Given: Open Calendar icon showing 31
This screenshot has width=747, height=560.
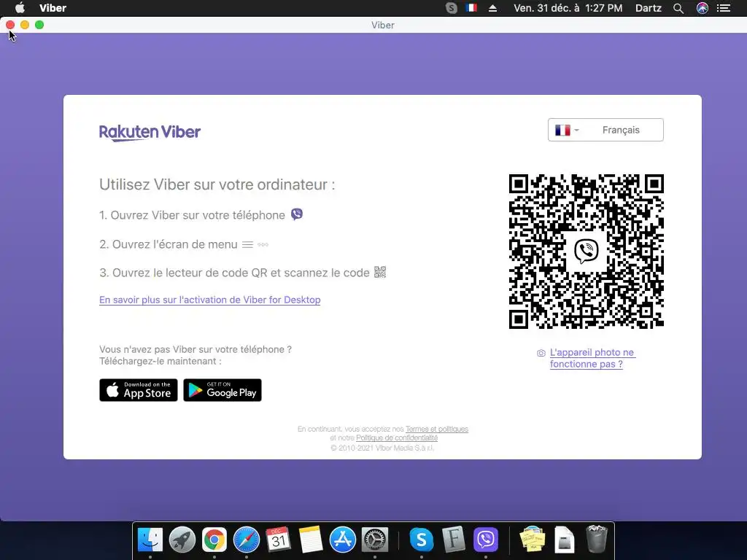Looking at the screenshot, I should click(278, 540).
